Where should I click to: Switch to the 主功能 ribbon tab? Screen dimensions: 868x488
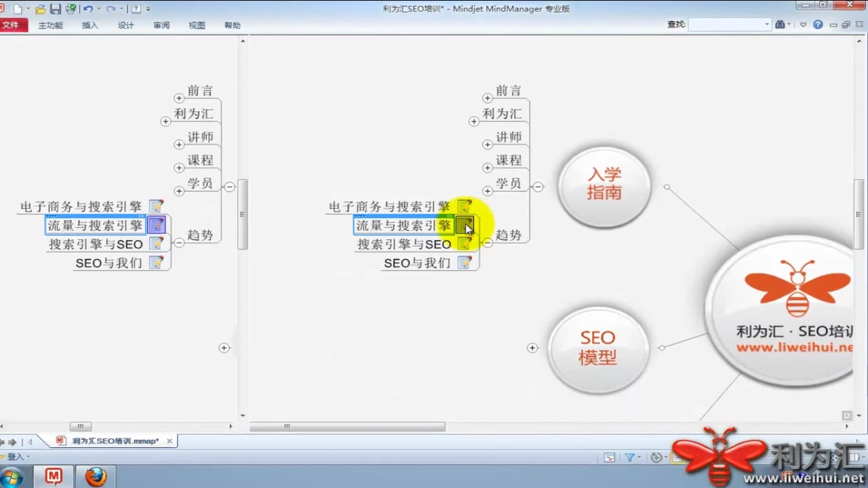(x=51, y=25)
